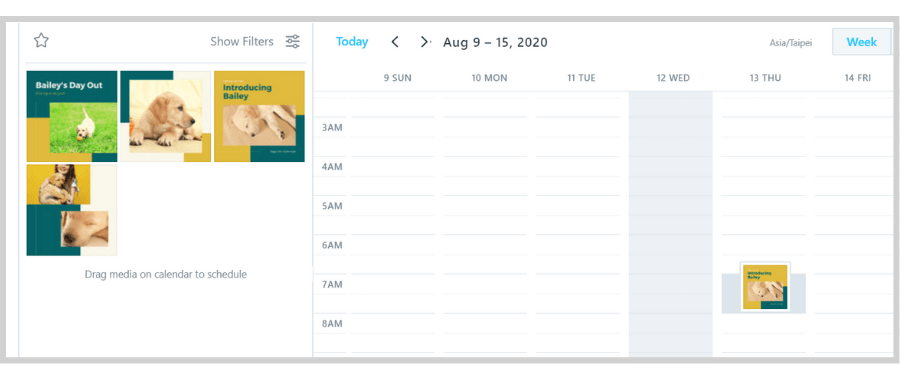
Task: Select the woman holding puppy thumbnail
Action: (72, 210)
